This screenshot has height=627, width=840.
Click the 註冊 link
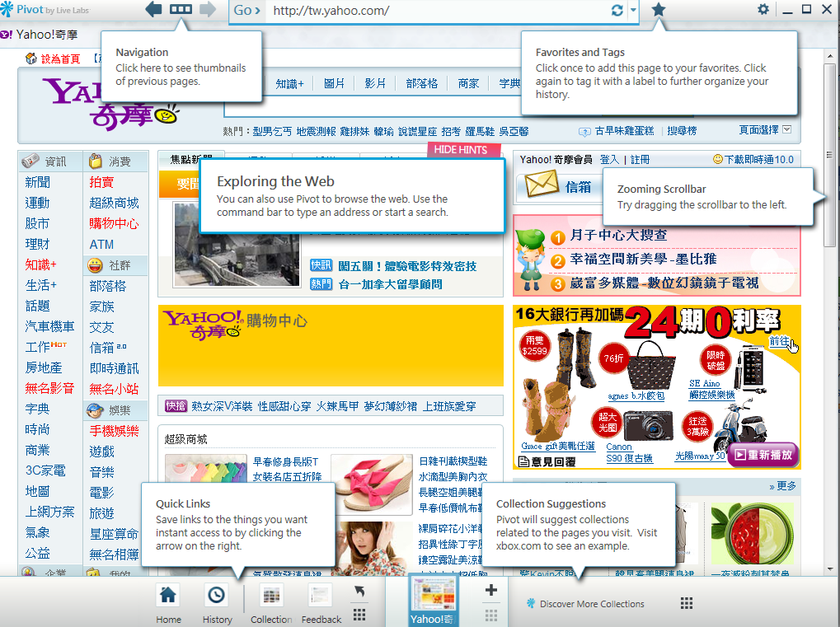[x=641, y=160]
